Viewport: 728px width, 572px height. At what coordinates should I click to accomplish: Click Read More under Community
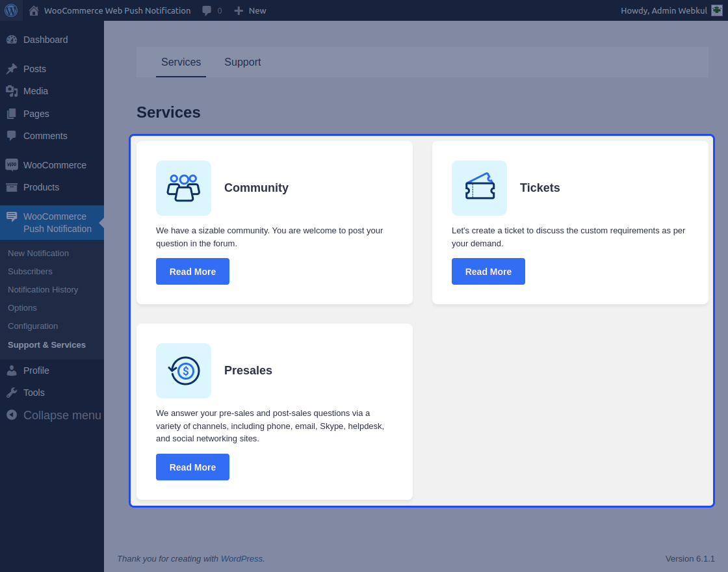pos(192,272)
